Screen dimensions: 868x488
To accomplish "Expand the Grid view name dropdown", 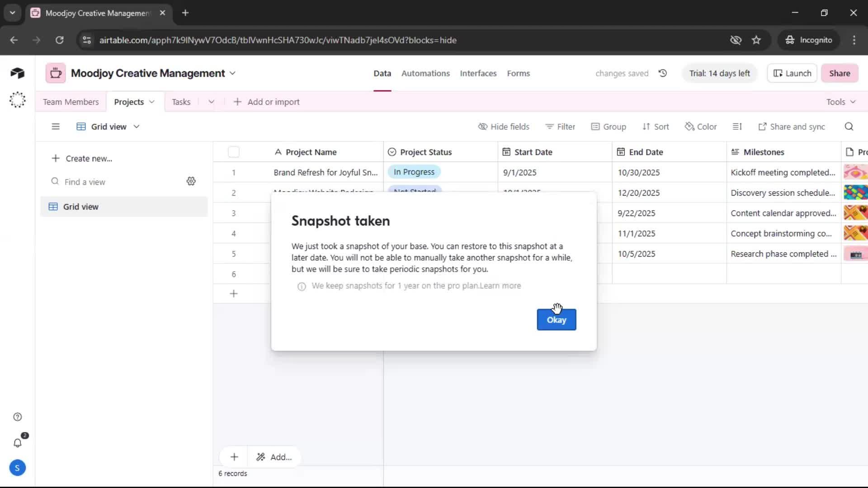I will [x=137, y=127].
